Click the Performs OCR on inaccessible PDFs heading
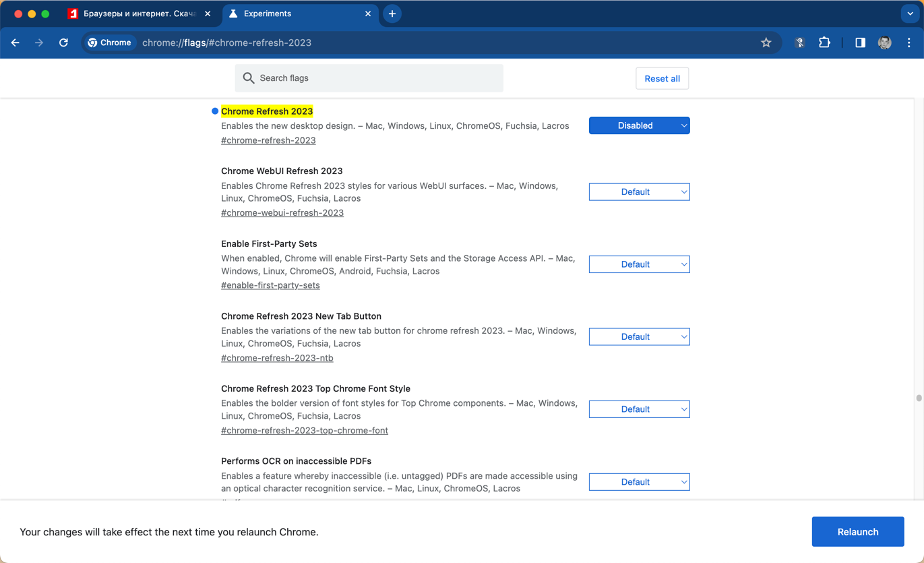Image resolution: width=924 pixels, height=563 pixels. point(296,461)
